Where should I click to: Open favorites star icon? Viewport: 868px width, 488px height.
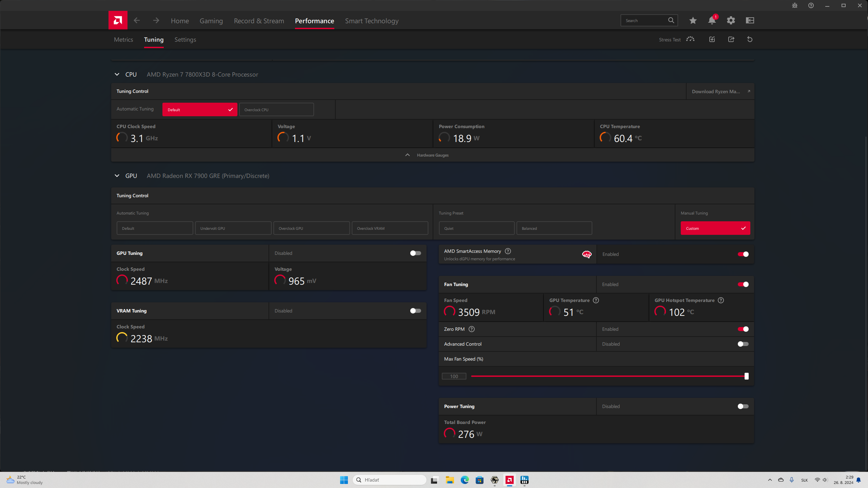[x=693, y=21]
